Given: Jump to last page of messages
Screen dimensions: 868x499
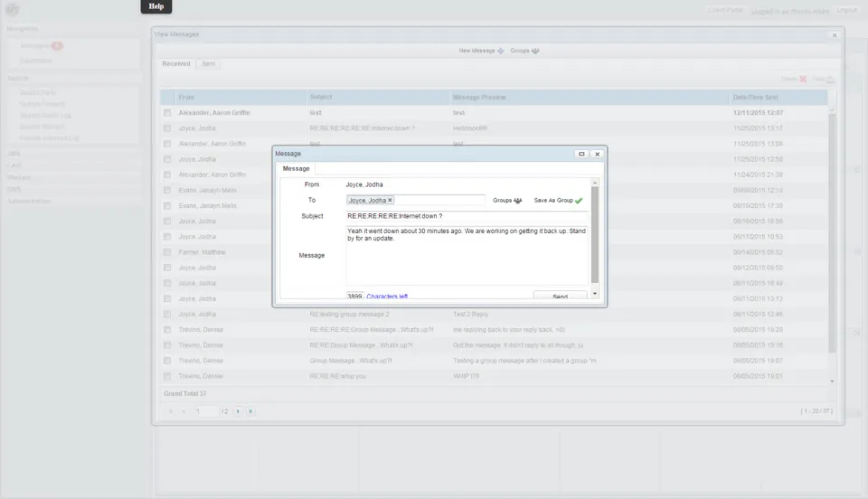Looking at the screenshot, I should 250,411.
